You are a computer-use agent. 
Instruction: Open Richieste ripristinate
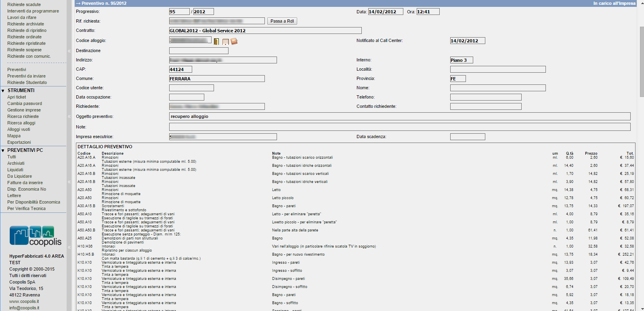[26, 43]
